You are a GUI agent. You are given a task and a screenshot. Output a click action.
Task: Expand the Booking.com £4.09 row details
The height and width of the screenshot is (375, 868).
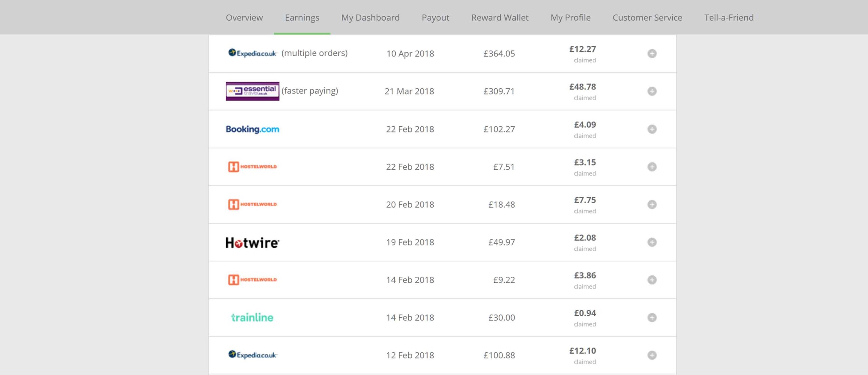point(652,129)
